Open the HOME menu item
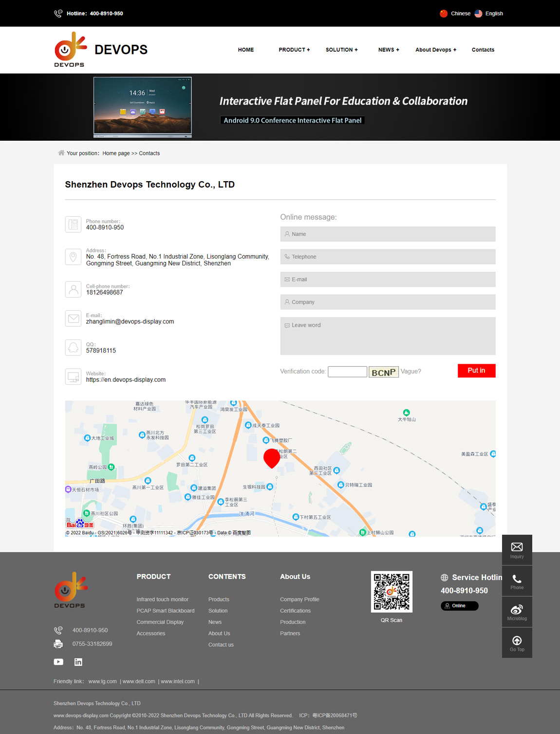 tap(246, 50)
